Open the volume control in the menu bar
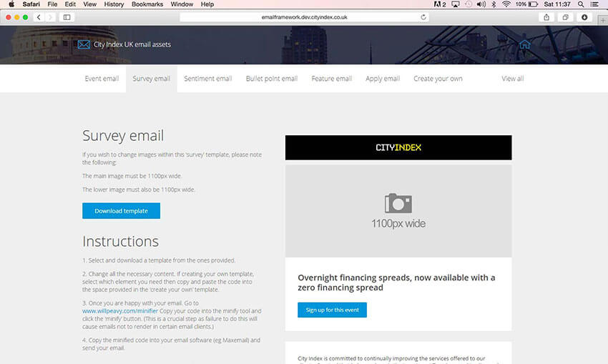Screen dimensions: 608x364 pyautogui.click(x=481, y=4)
